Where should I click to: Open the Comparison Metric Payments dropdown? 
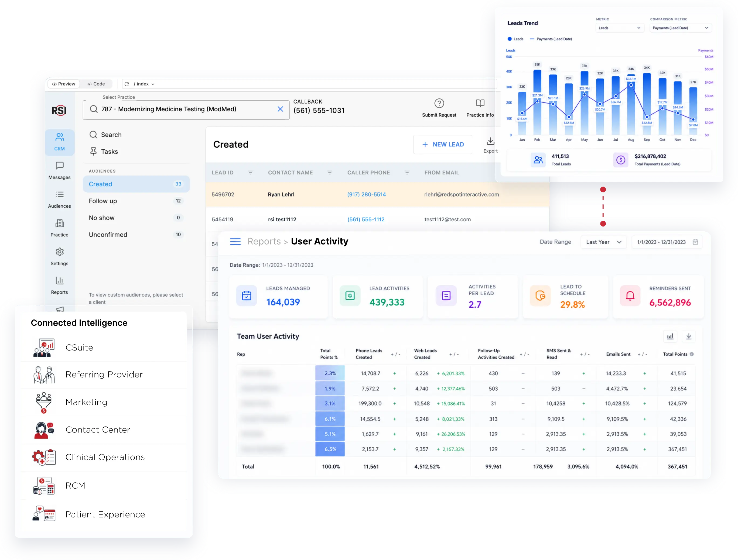pyautogui.click(x=681, y=28)
